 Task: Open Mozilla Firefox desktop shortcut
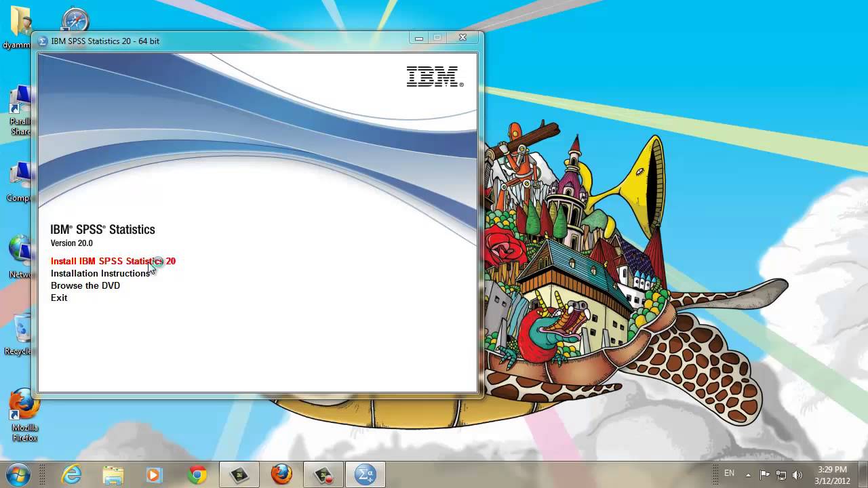[24, 415]
